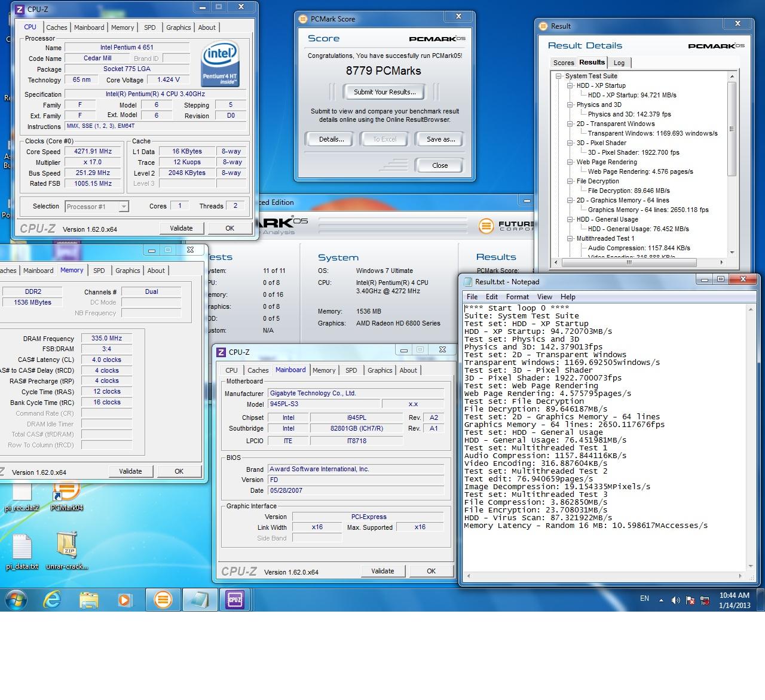Collapse the Web Page Rendering node
This screenshot has height=700, width=765.
tap(570, 162)
